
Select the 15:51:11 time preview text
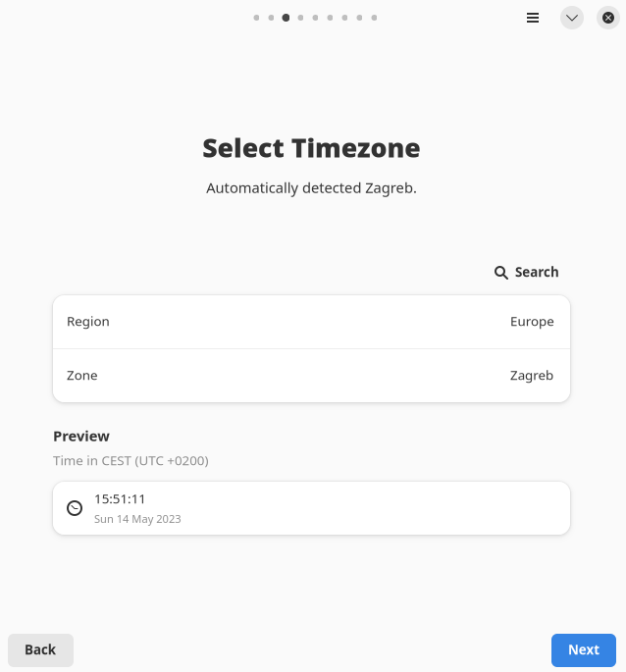tap(120, 499)
